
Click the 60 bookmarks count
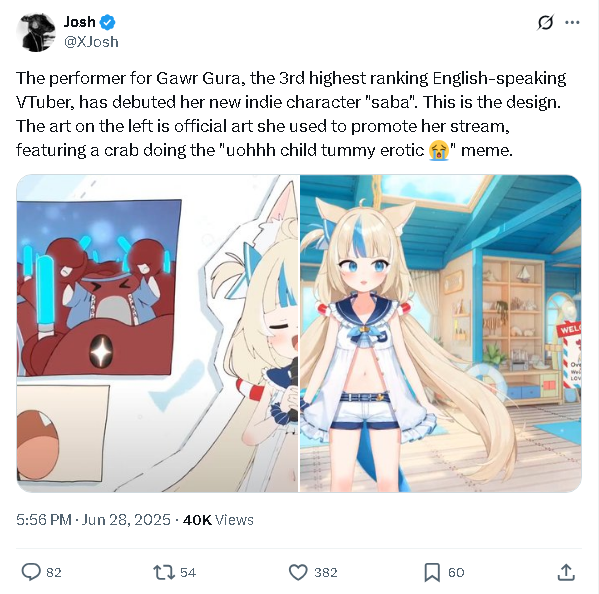(x=456, y=572)
